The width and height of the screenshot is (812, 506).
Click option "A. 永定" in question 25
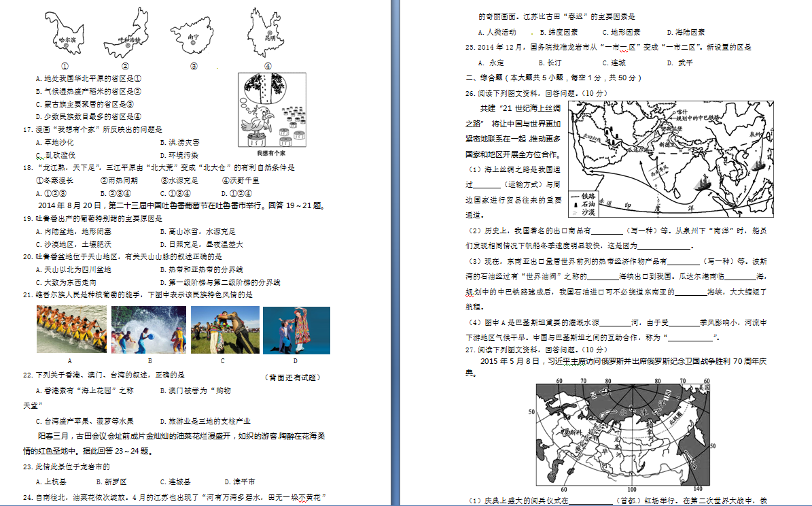point(491,63)
